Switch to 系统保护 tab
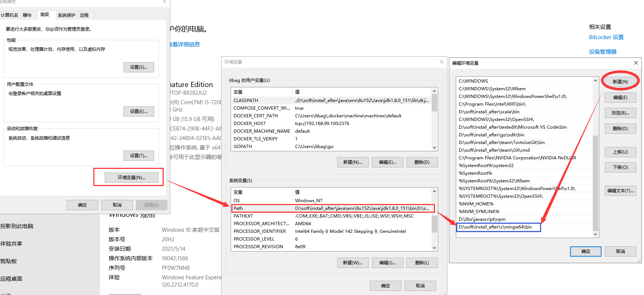Screen dimensions: 644x295 (66, 15)
